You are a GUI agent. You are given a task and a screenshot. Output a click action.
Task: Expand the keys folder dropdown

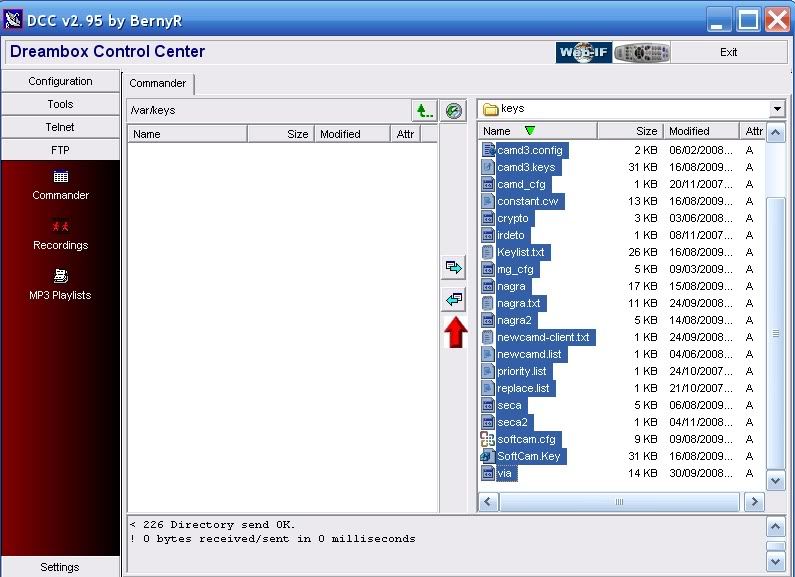click(777, 109)
